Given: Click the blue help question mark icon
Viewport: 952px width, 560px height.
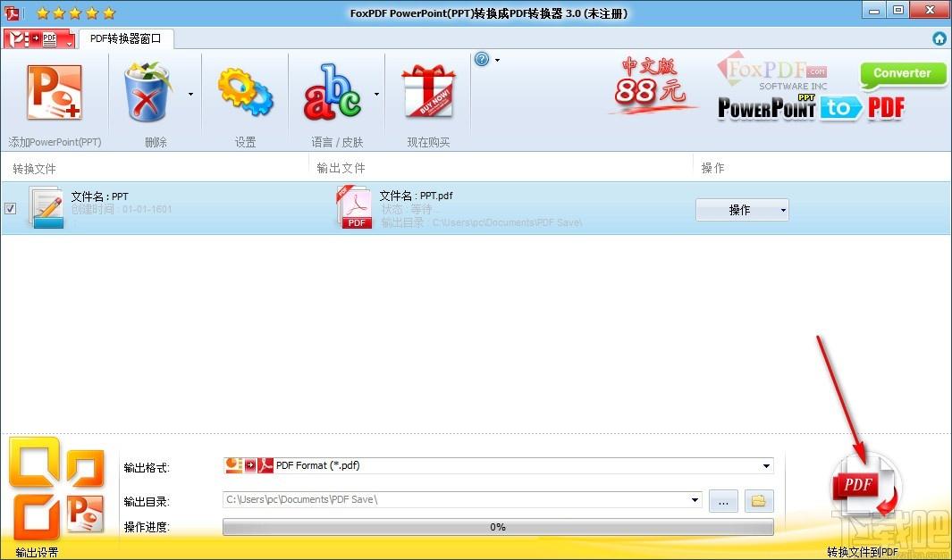Looking at the screenshot, I should point(482,60).
